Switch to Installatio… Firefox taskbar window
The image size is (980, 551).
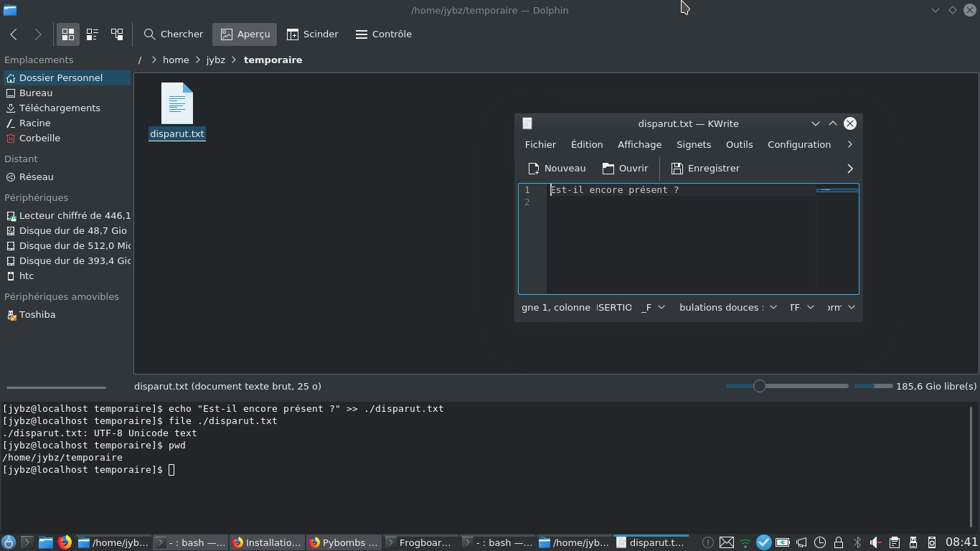click(x=267, y=542)
